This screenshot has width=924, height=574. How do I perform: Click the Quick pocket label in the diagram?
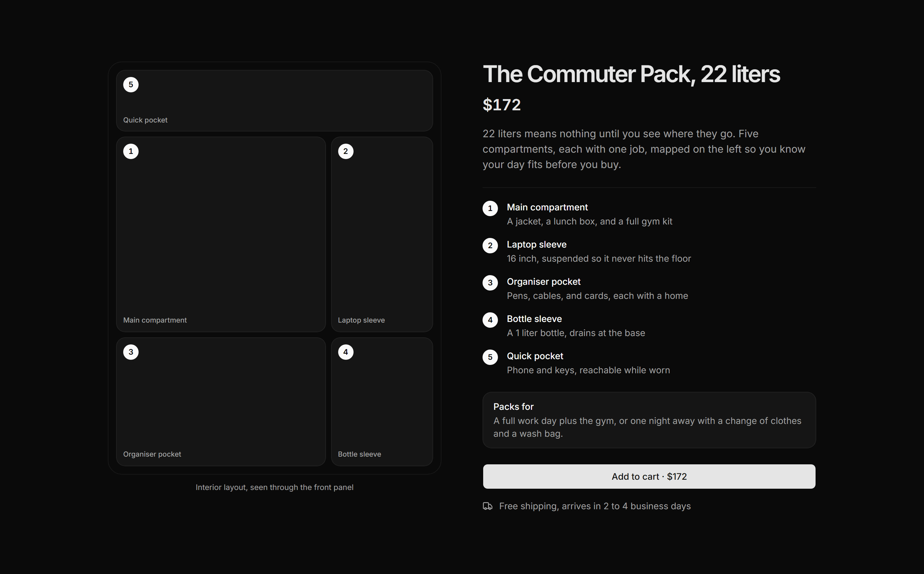[145, 120]
